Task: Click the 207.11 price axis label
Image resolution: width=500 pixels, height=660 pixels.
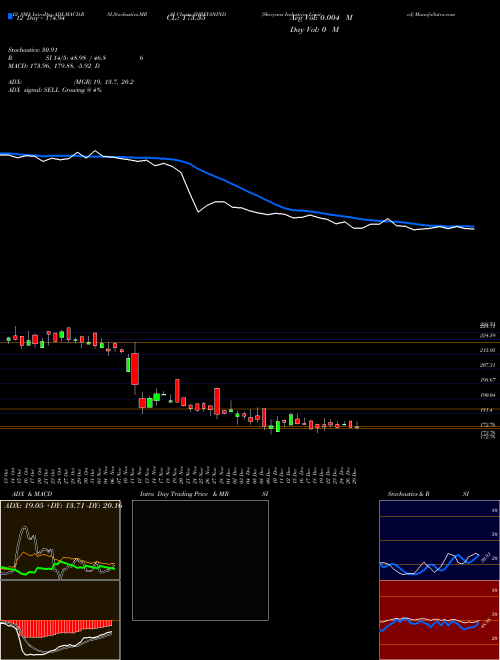Action: coord(488,365)
